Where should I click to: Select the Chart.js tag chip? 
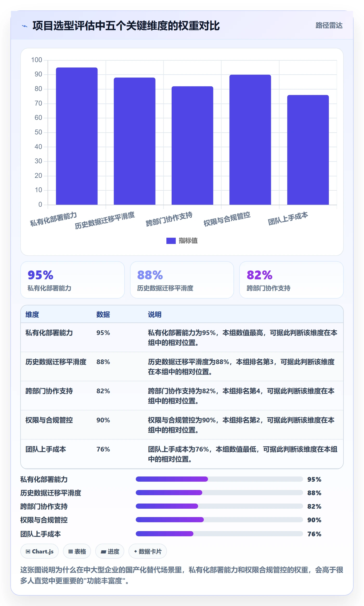[x=40, y=551]
